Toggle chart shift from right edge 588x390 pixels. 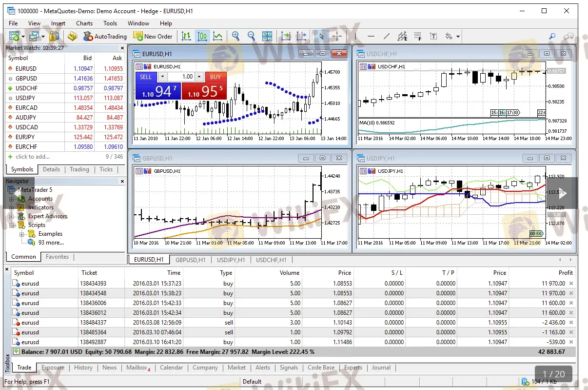[301, 36]
